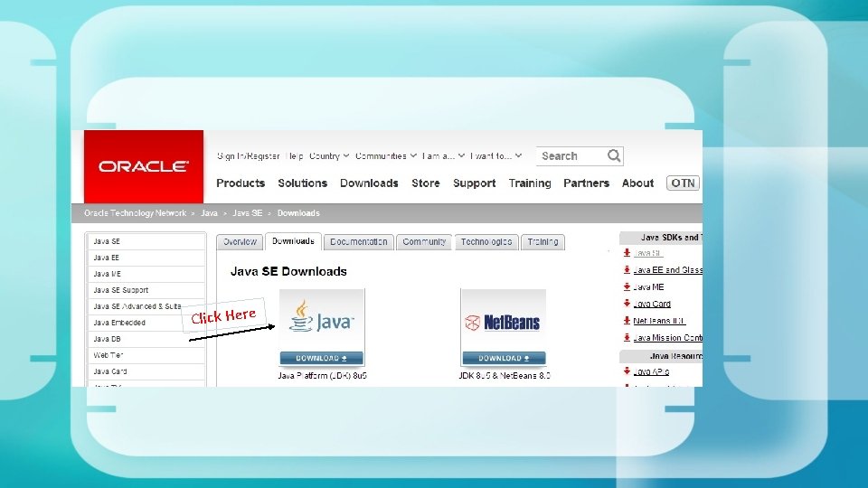Click "JDK 8u5 & NetBeans 8.0" caption
868x488 pixels.
pyautogui.click(x=505, y=376)
